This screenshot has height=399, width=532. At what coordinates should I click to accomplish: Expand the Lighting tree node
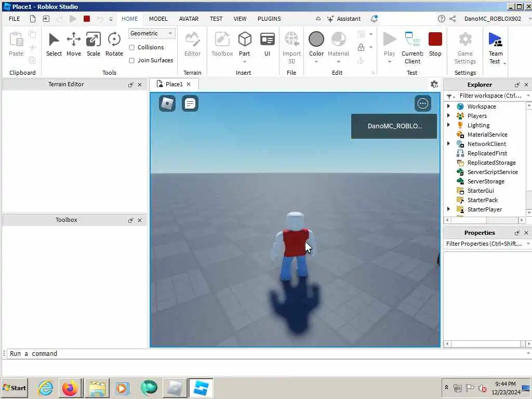pyautogui.click(x=448, y=125)
